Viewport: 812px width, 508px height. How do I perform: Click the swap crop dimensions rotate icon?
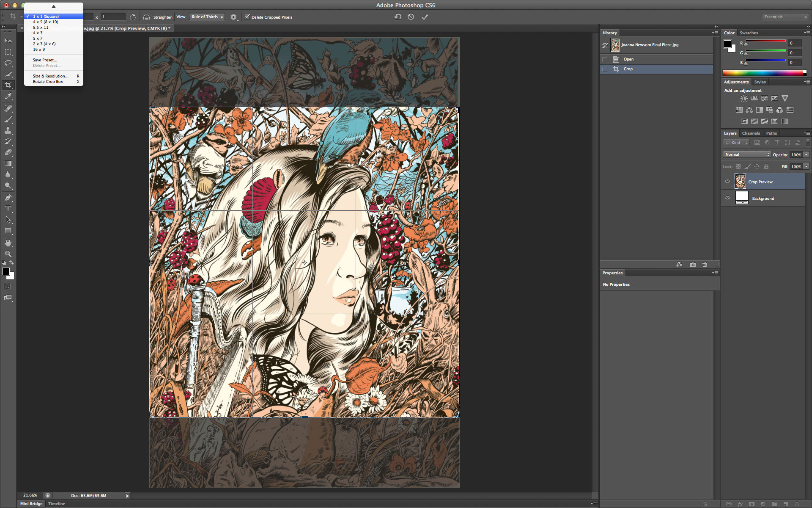click(x=132, y=17)
